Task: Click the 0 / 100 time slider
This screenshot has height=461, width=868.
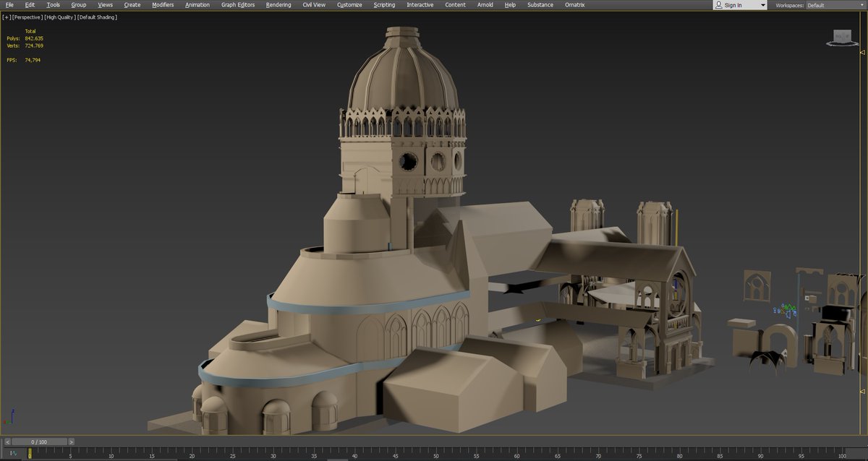Action: 38,441
